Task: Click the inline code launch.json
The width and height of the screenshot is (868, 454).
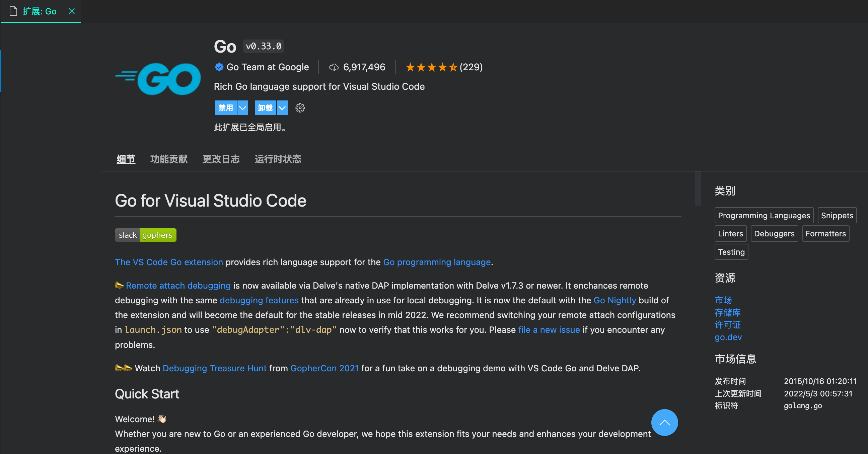Action: [153, 330]
